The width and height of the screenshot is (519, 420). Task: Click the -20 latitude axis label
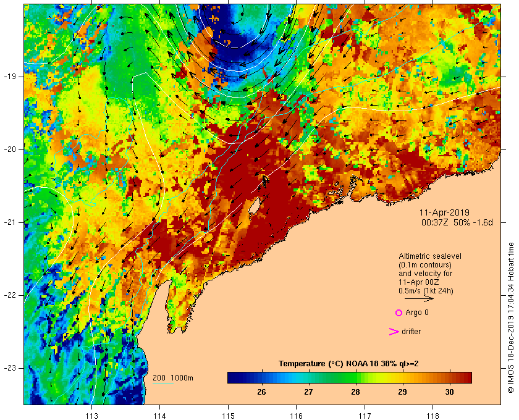coord(9,149)
